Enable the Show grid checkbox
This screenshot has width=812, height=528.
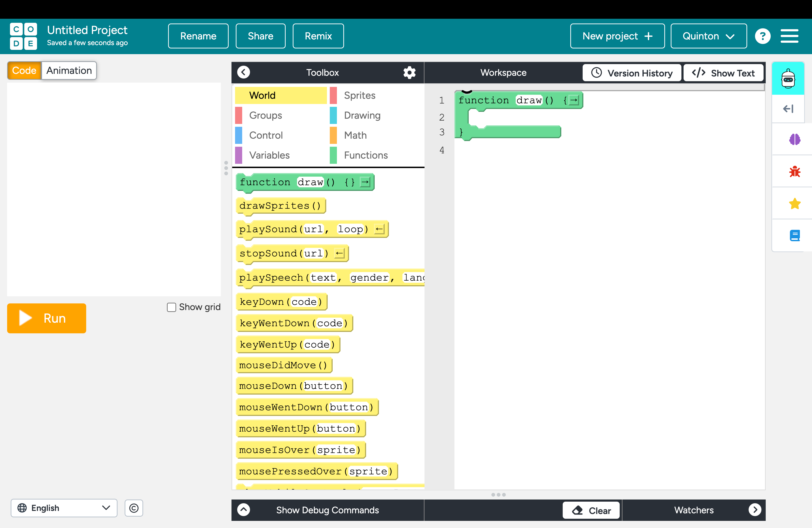(171, 307)
